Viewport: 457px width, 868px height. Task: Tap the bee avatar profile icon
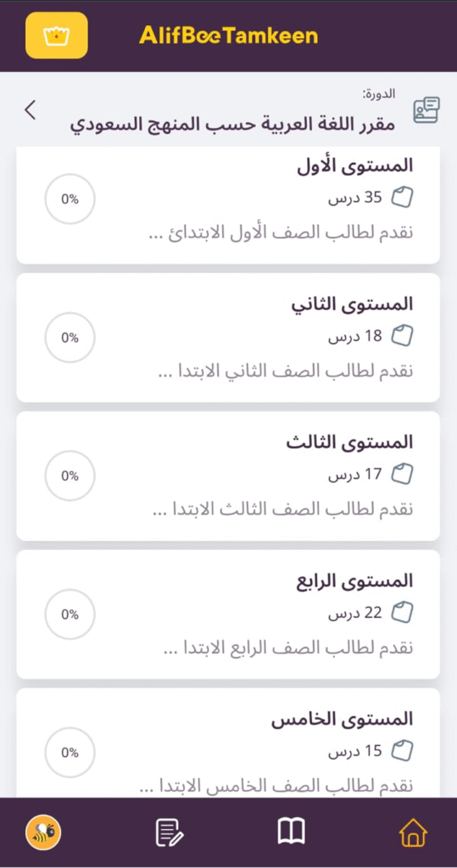[x=43, y=832]
